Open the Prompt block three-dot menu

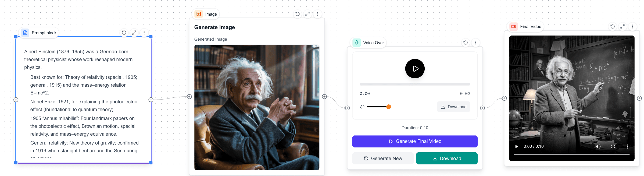tap(144, 33)
